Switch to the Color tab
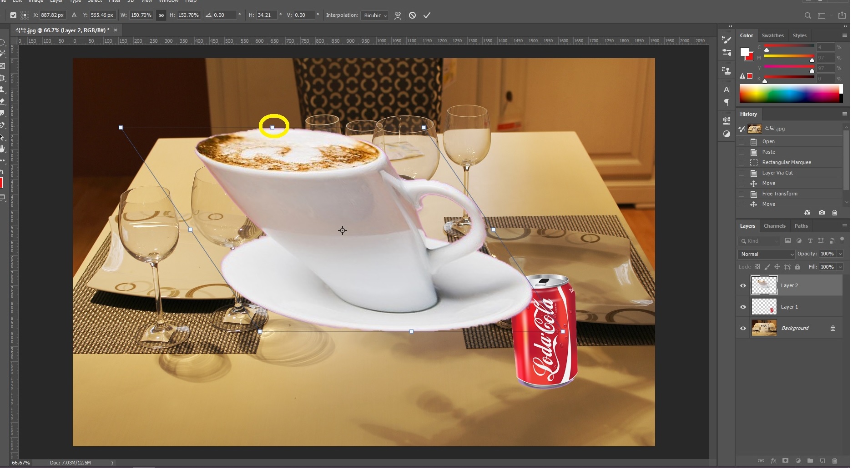This screenshot has height=469, width=868. pos(746,35)
